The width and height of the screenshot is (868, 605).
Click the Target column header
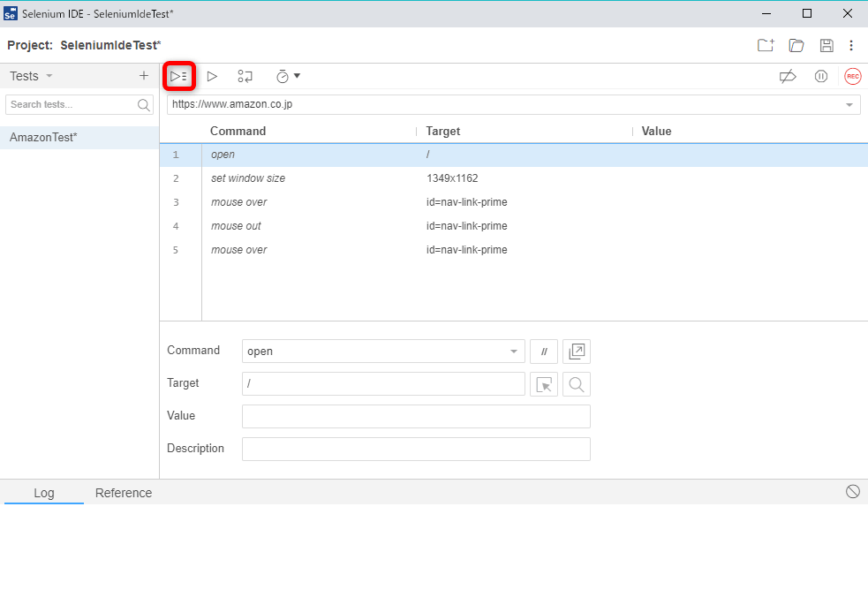click(443, 132)
